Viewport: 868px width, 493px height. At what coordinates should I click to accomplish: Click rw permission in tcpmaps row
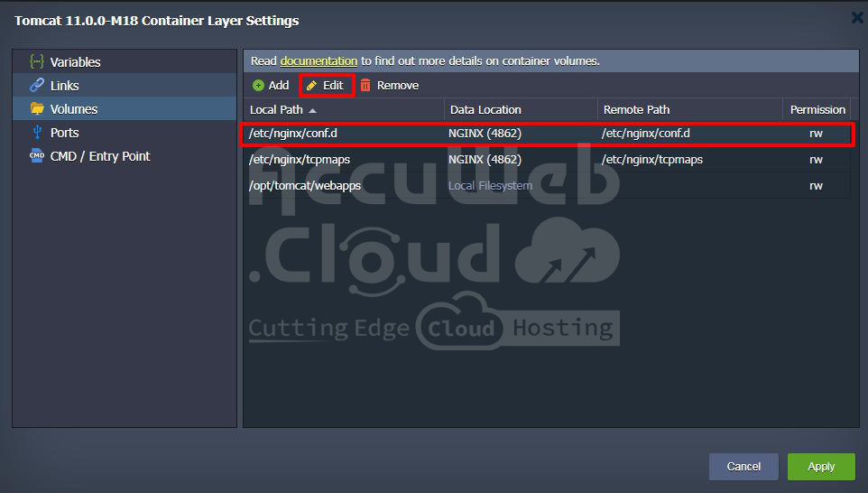pos(816,160)
